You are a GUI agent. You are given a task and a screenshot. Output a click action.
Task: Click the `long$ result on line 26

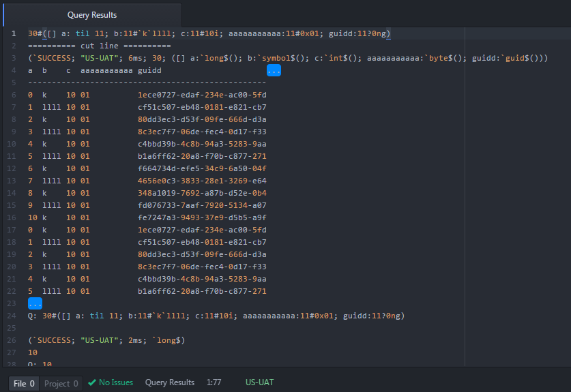click(169, 340)
